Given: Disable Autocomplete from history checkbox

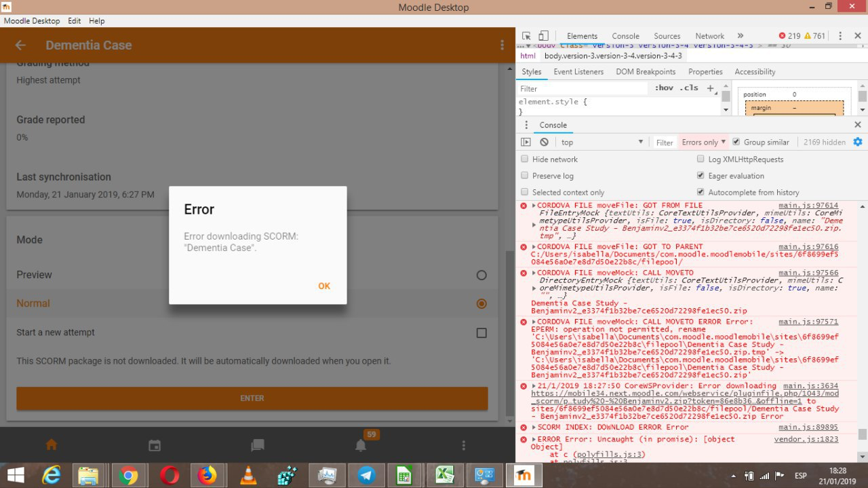Looking at the screenshot, I should pos(701,192).
